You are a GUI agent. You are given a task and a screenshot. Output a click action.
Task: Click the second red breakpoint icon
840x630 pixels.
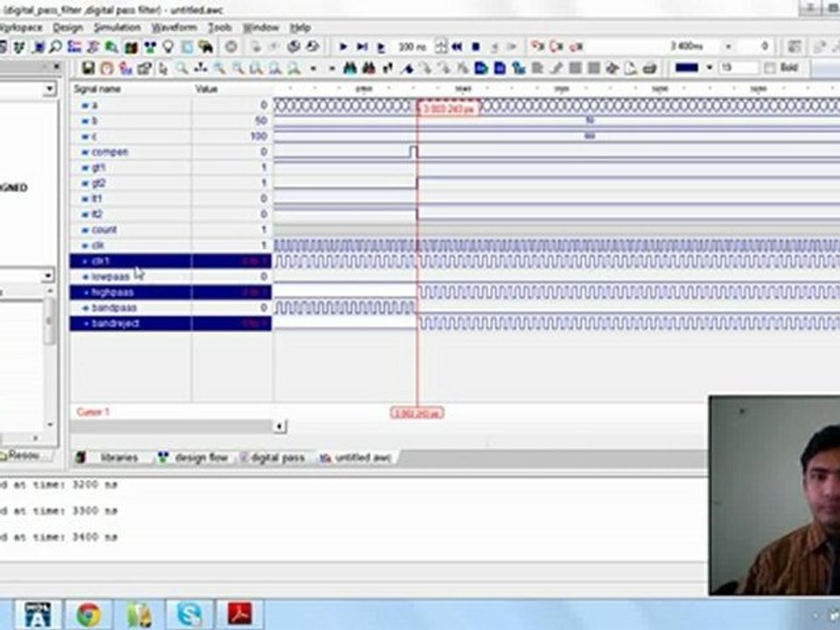coord(556,47)
